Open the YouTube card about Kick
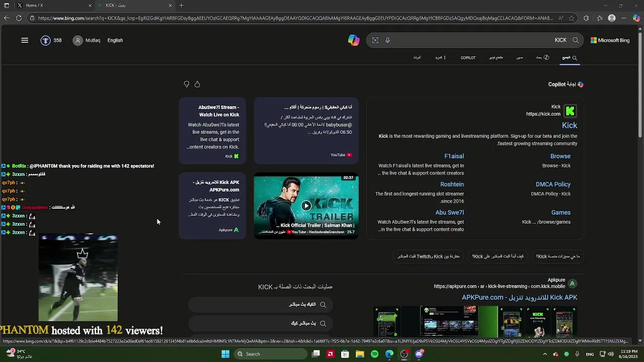 pos(306,131)
